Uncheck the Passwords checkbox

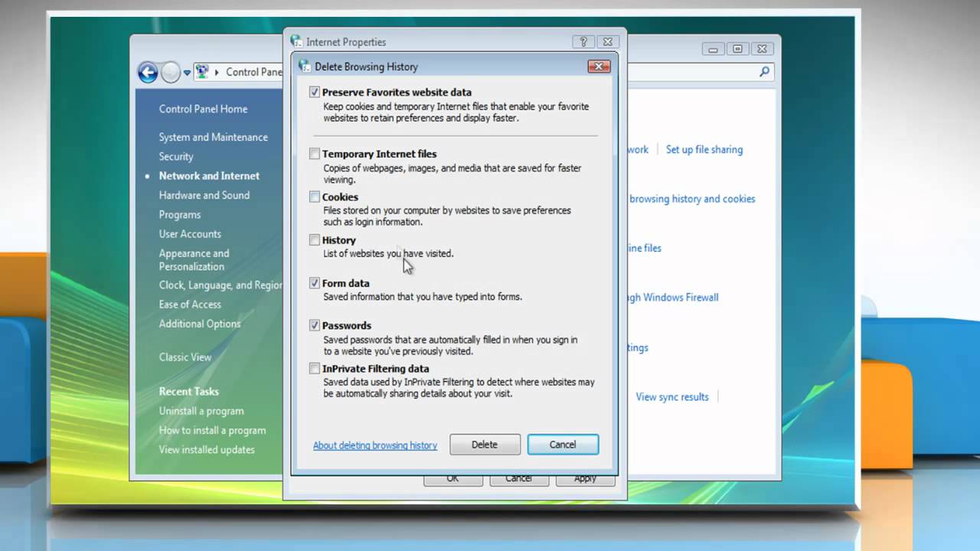pos(315,325)
